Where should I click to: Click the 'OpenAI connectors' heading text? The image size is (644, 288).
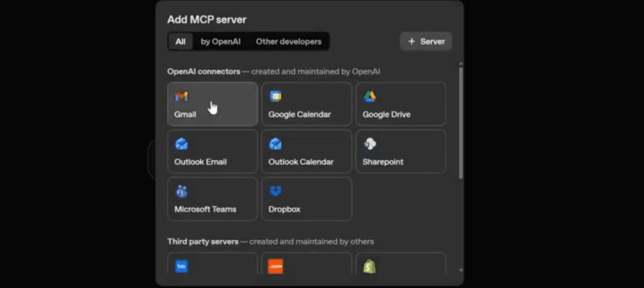pyautogui.click(x=204, y=71)
